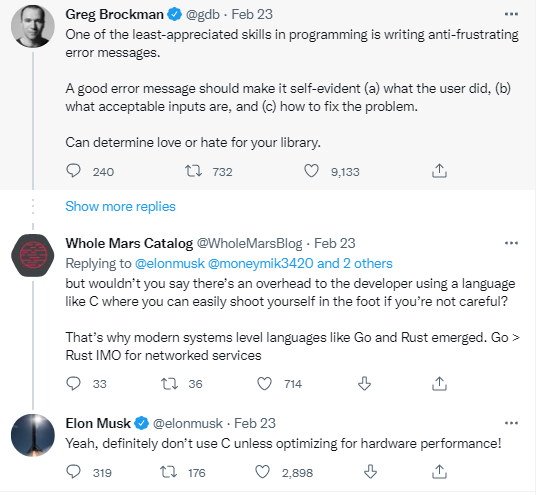Share Greg Brockman's tweet
This screenshot has height=495, width=539.
point(439,171)
